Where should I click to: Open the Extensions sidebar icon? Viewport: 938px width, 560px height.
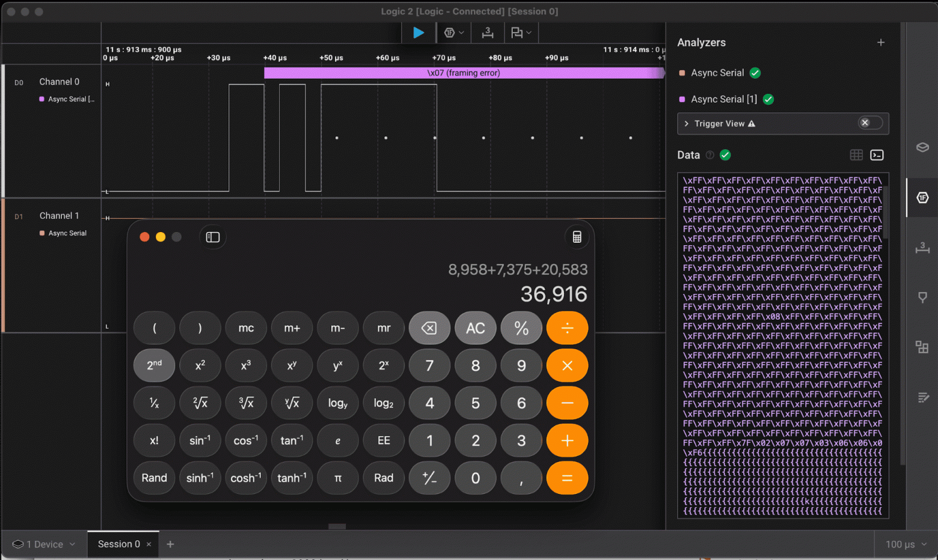click(x=922, y=347)
